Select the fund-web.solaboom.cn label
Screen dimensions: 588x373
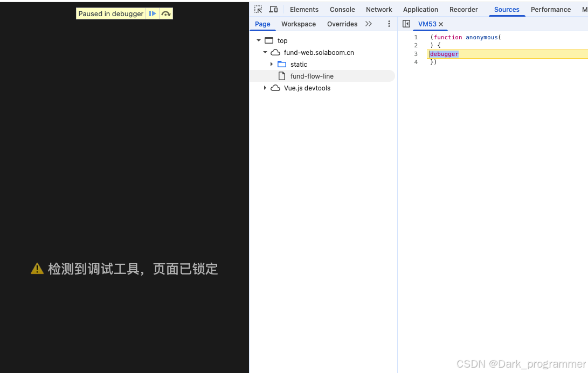[x=319, y=52]
